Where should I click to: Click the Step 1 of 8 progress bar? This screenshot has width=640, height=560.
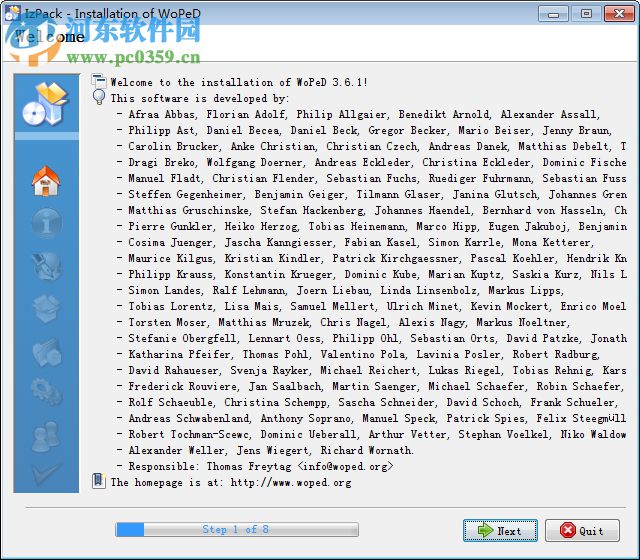pos(237,529)
